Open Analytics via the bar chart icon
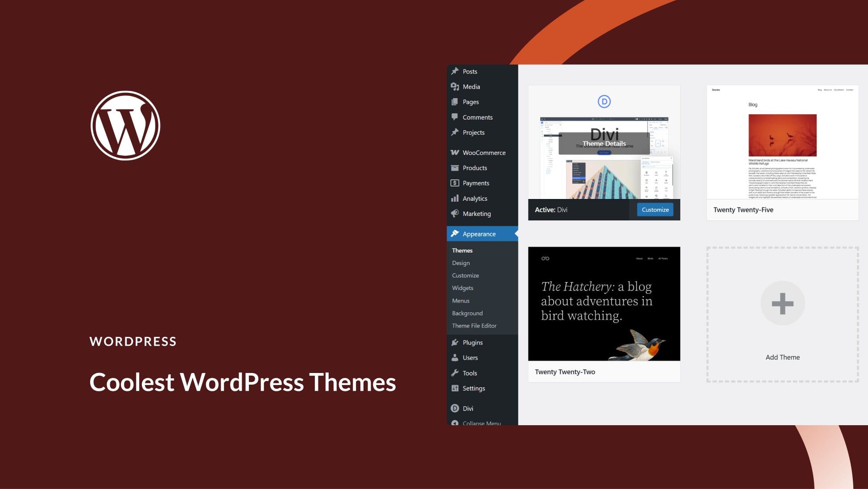The image size is (868, 489). point(455,198)
